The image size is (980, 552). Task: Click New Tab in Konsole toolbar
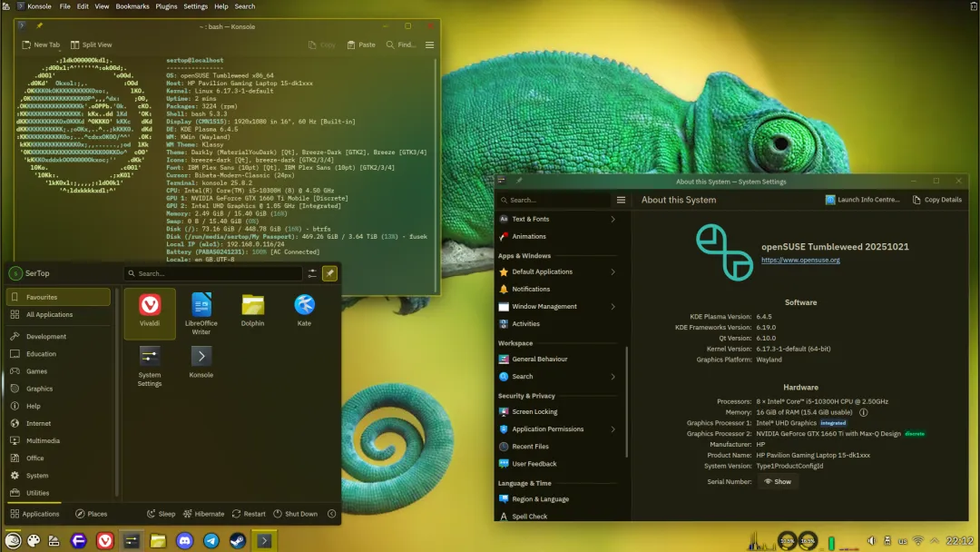pyautogui.click(x=41, y=45)
